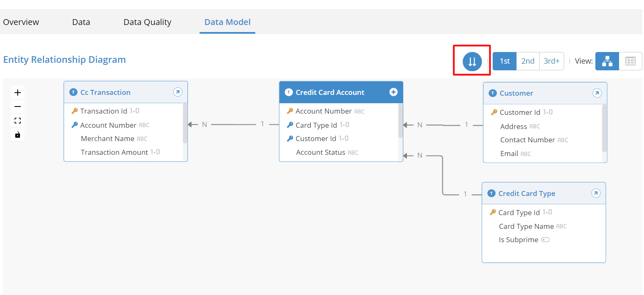The image size is (644, 295).
Task: Switch to the Overview tab
Action: point(21,22)
